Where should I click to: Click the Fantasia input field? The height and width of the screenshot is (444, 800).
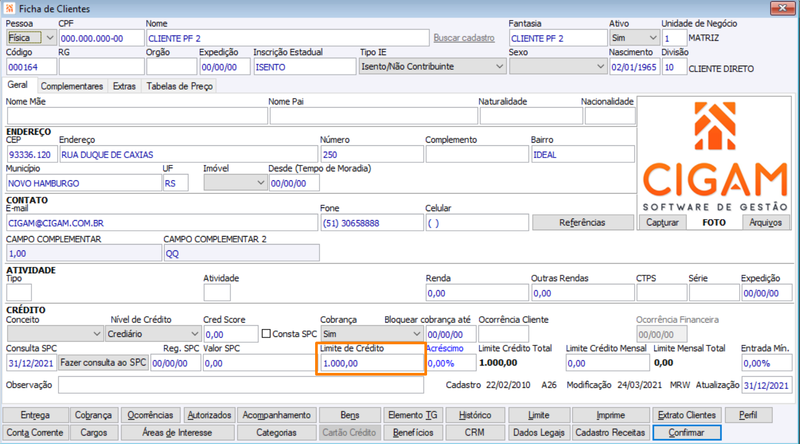pyautogui.click(x=558, y=38)
